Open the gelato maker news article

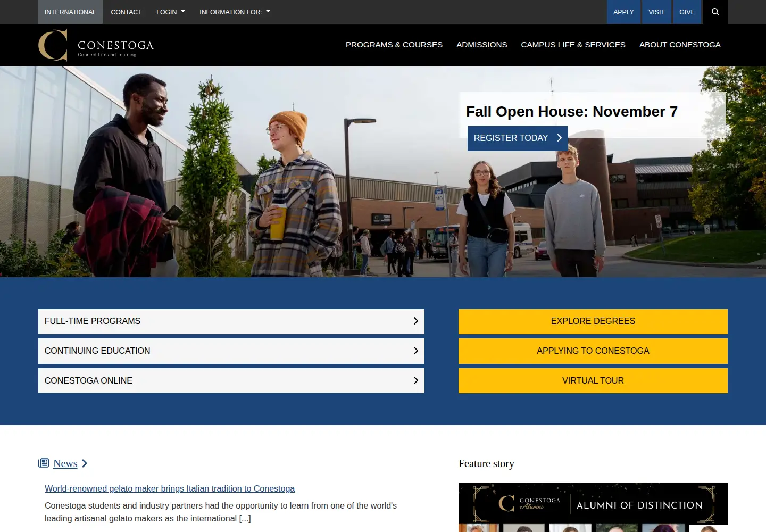[x=170, y=488]
